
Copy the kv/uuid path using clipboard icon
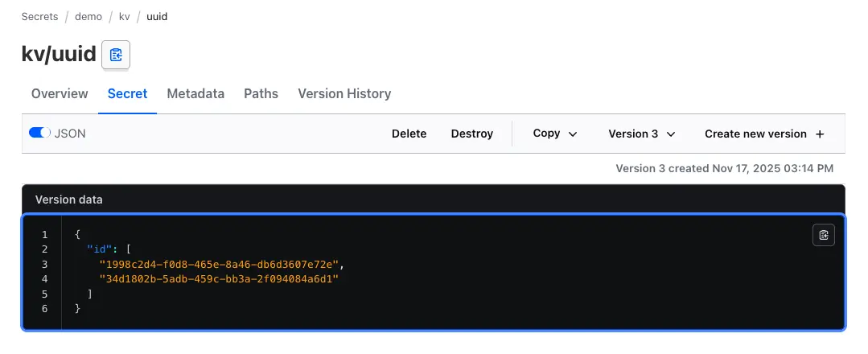(x=116, y=55)
